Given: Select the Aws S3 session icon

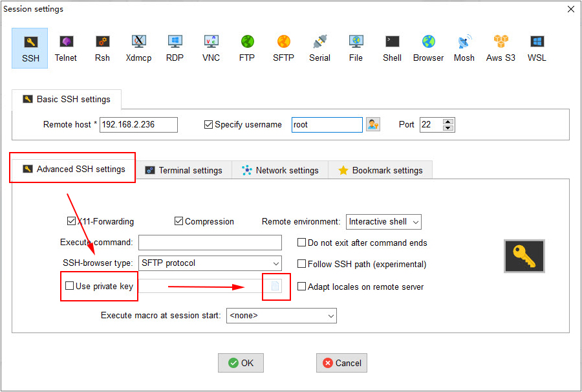Looking at the screenshot, I should tap(501, 48).
